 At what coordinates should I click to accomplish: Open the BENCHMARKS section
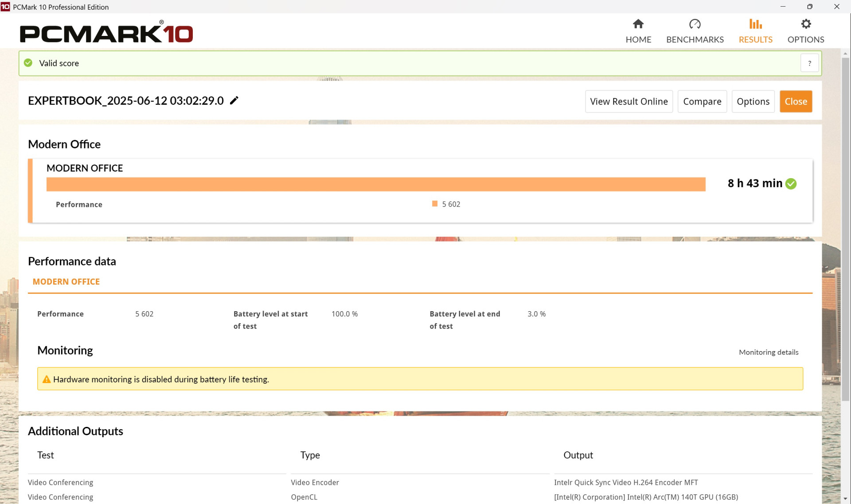click(695, 31)
